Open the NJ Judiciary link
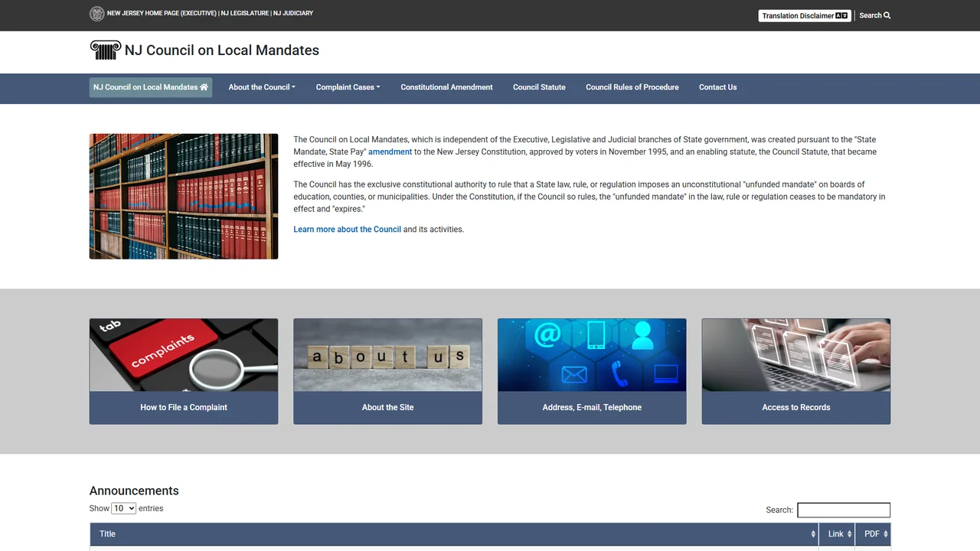Viewport: 980px width, 551px height. (x=293, y=14)
